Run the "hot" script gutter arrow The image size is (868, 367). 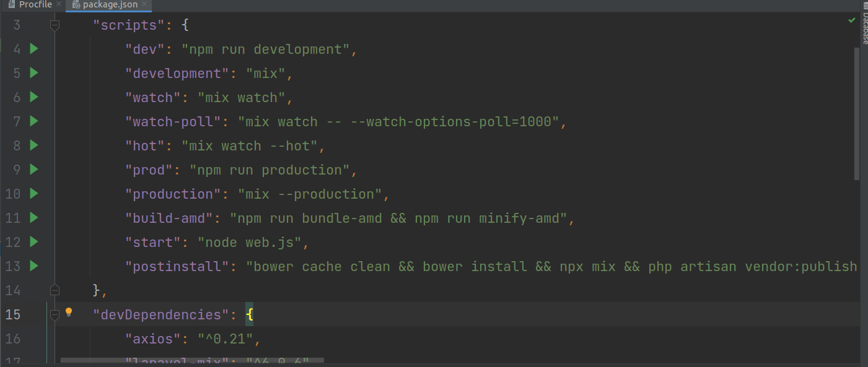click(x=34, y=145)
